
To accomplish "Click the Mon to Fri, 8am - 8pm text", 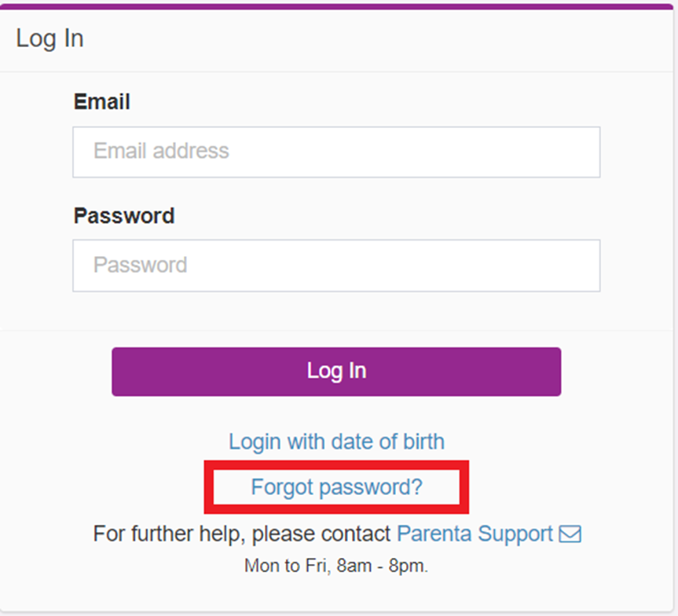I will coord(336,566).
